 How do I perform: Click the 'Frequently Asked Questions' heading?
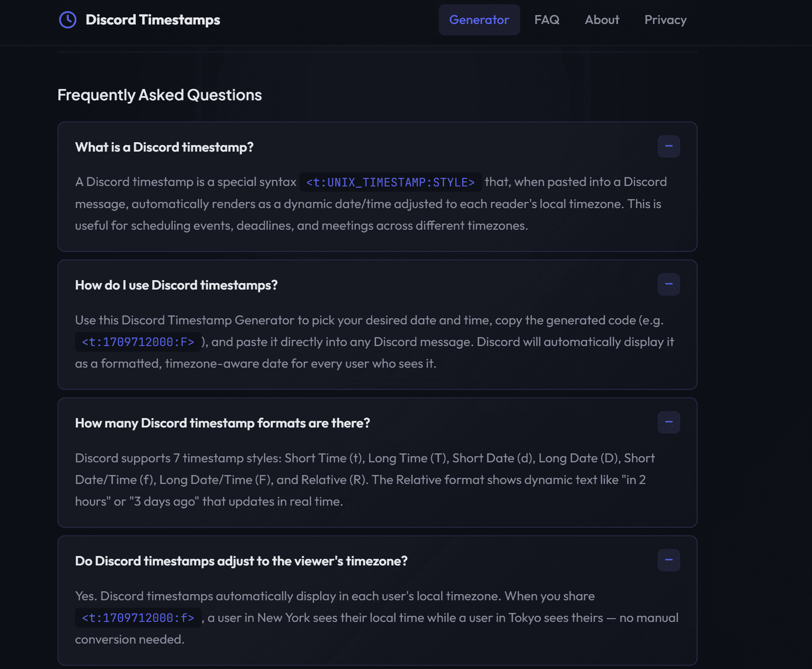[160, 95]
